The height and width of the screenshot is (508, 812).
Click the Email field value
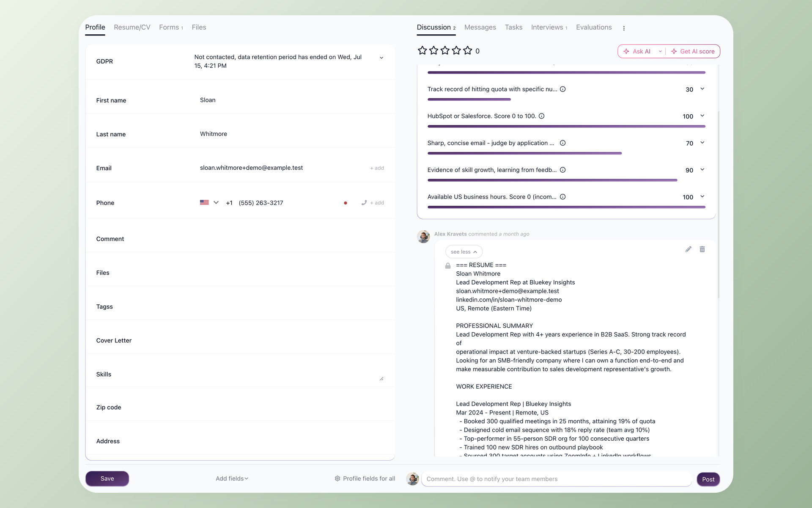251,168
